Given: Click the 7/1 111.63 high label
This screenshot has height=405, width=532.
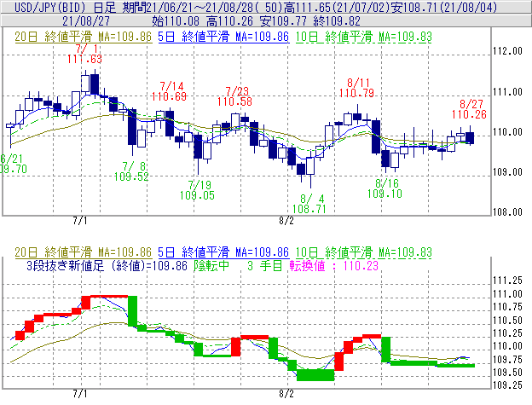Looking at the screenshot, I should [x=84, y=54].
